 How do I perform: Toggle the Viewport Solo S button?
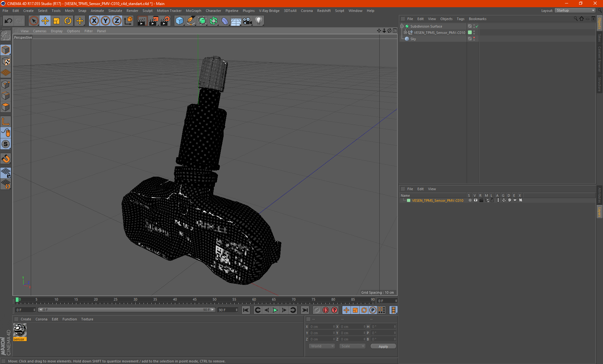point(6,144)
